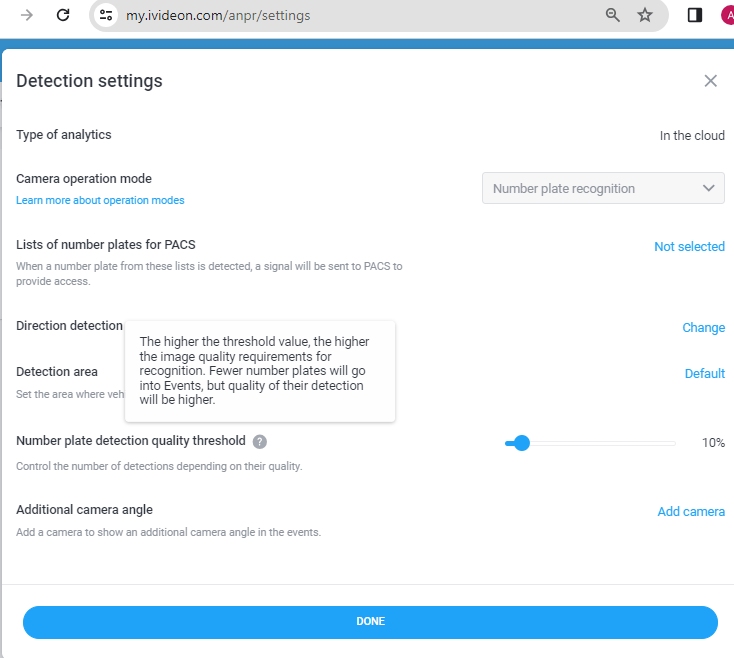Image resolution: width=734 pixels, height=658 pixels.
Task: Click the threshold tooltip text popup
Action: tap(260, 371)
